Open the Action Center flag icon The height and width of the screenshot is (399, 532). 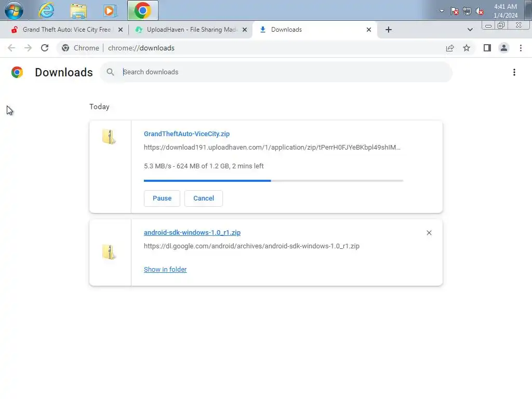(x=454, y=11)
